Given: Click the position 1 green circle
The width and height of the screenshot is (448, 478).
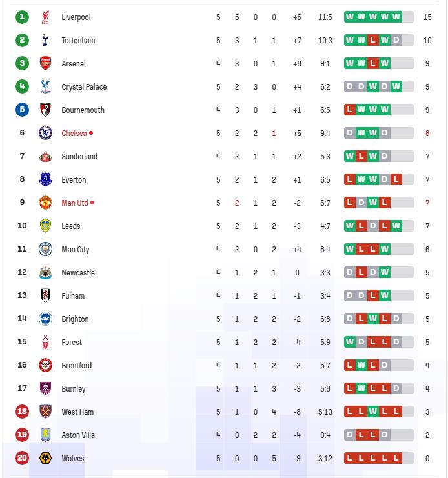Looking at the screenshot, I should 22,17.
